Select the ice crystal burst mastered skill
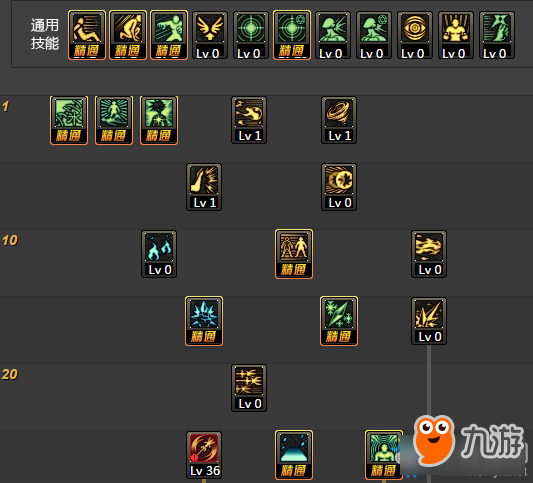This screenshot has width=533, height=483. coord(204,321)
